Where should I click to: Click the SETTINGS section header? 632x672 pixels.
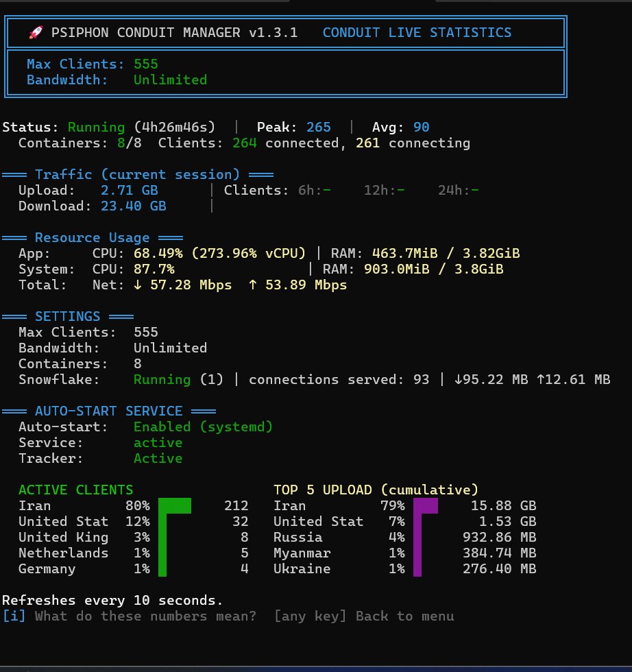(68, 316)
